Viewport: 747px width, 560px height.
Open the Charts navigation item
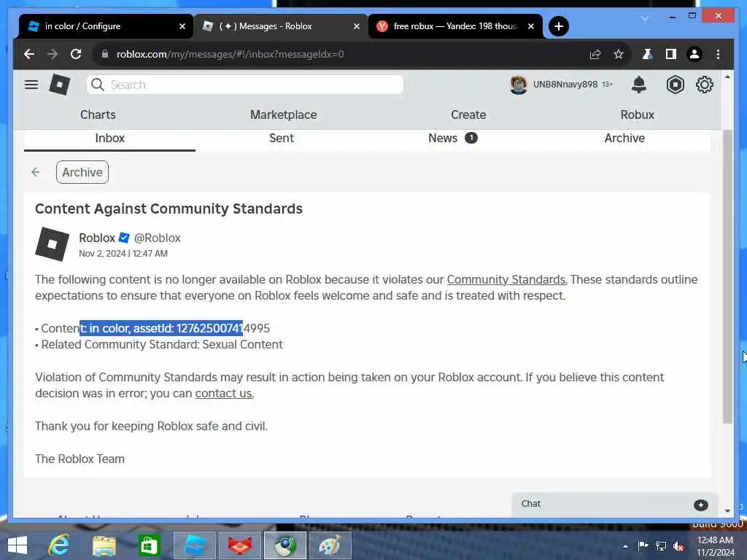[x=98, y=114]
